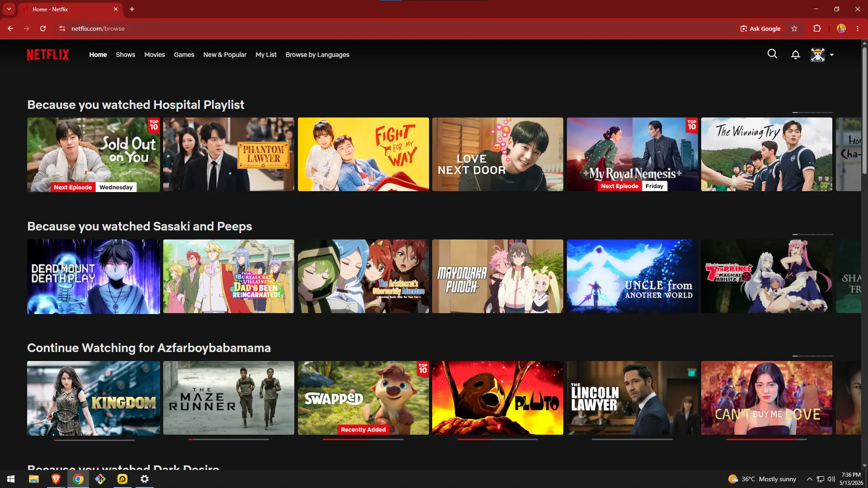Resume The Maze Runner
The image size is (868, 488).
click(x=229, y=398)
